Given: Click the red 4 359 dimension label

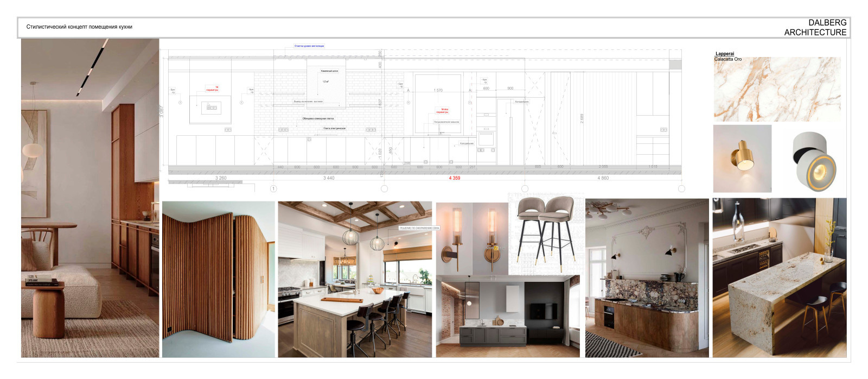Looking at the screenshot, I should [x=454, y=178].
